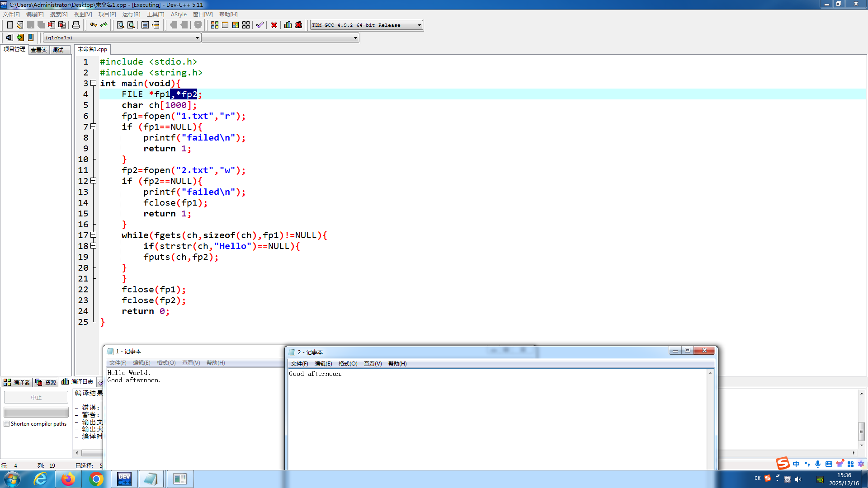
Task: Toggle Shorten compiler paths checkbox
Action: (x=7, y=424)
